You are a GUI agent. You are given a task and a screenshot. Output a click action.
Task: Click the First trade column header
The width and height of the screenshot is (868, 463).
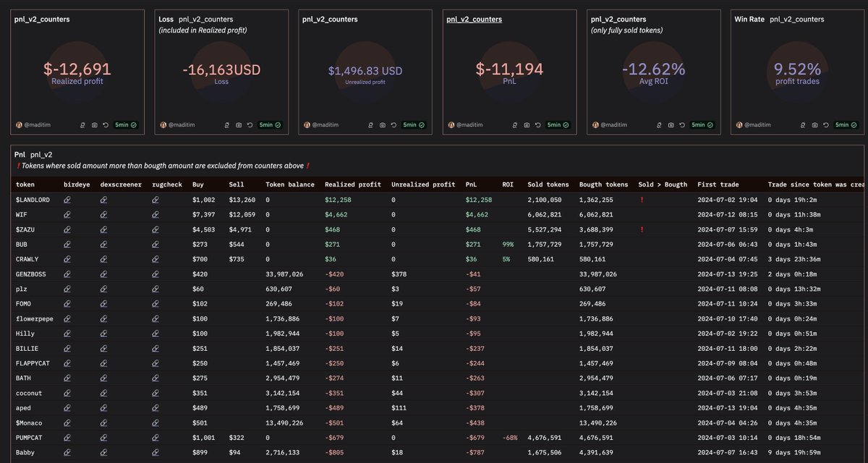719,184
